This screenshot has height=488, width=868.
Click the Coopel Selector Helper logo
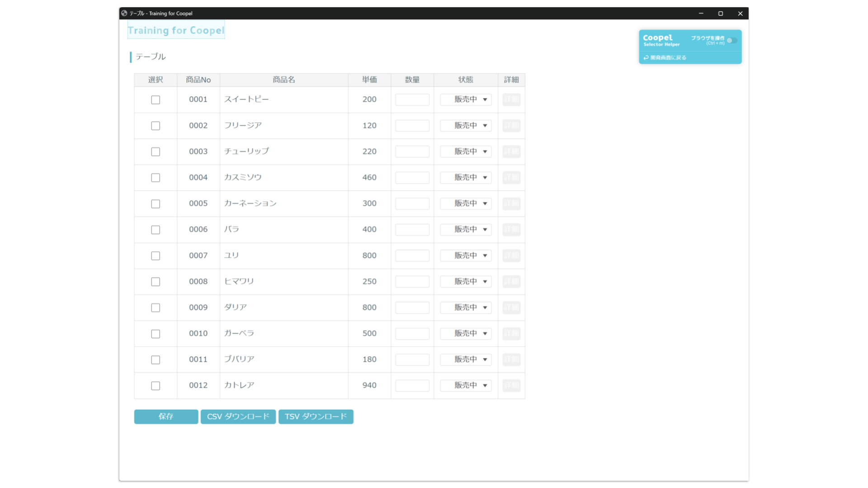pos(661,40)
